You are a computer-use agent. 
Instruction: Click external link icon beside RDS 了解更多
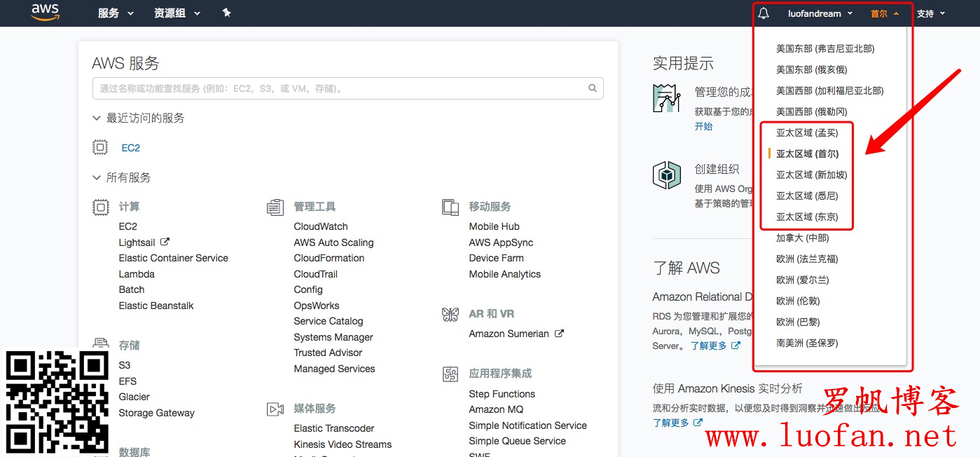click(x=736, y=346)
